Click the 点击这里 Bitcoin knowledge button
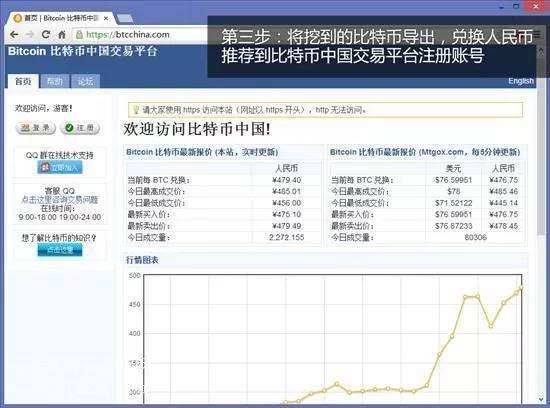 tap(60, 250)
